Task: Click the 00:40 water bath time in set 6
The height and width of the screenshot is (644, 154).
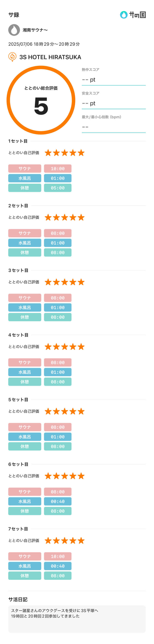Action: click(58, 501)
